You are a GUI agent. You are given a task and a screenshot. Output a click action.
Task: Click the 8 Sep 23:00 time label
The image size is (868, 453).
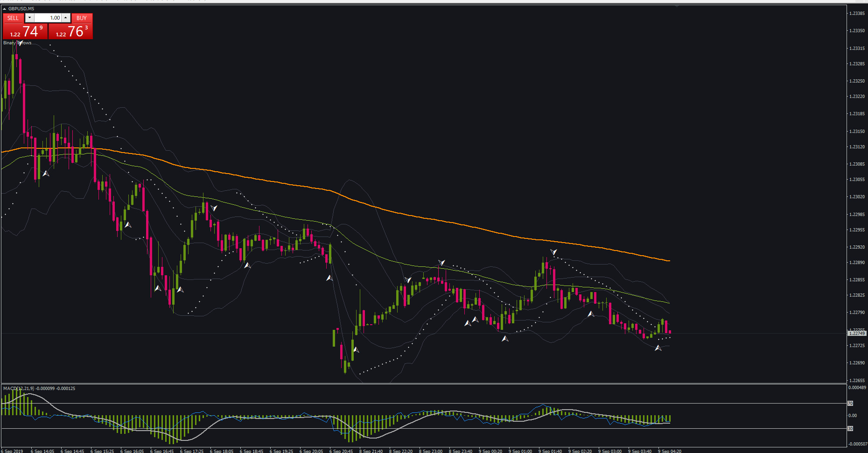pyautogui.click(x=431, y=451)
